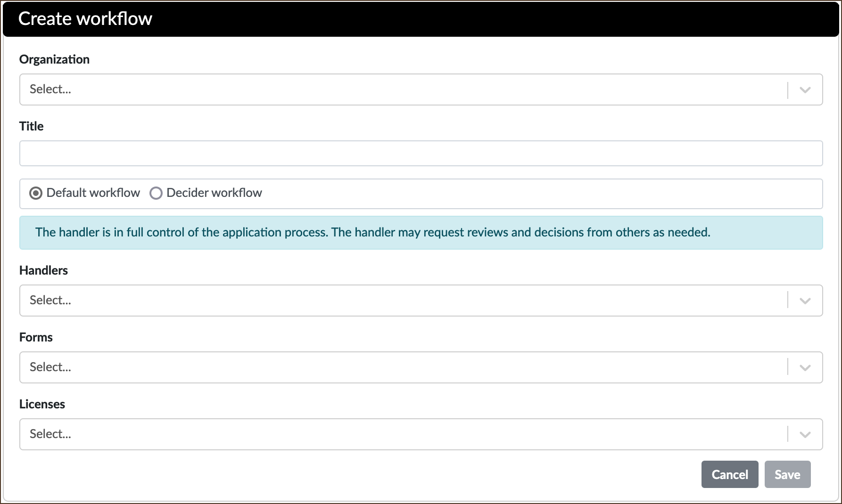Viewport: 842px width, 504px height.
Task: Click the Licenses dropdown chevron arrow
Action: (x=805, y=434)
